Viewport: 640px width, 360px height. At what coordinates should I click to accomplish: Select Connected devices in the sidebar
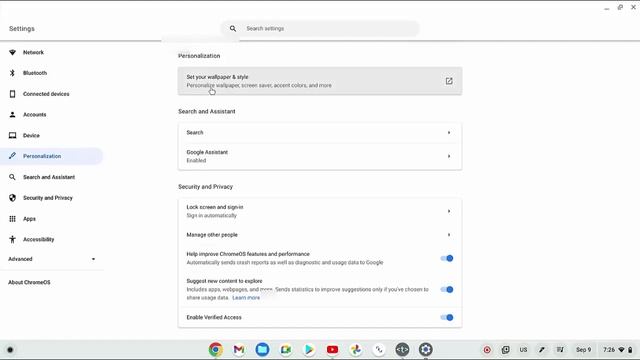pos(46,94)
